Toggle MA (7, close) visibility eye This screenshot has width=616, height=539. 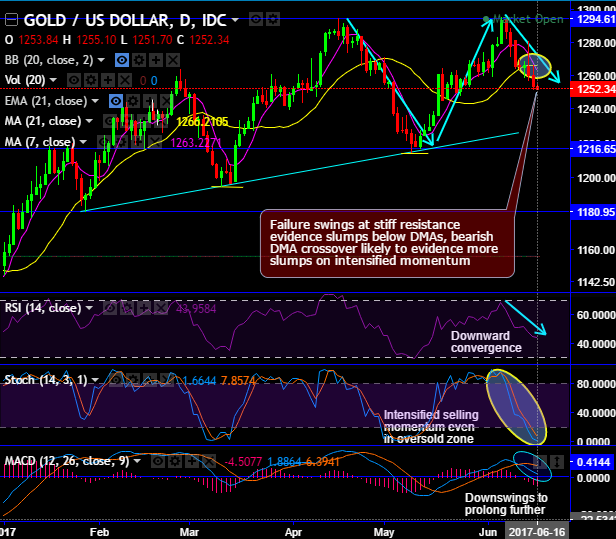pos(104,141)
